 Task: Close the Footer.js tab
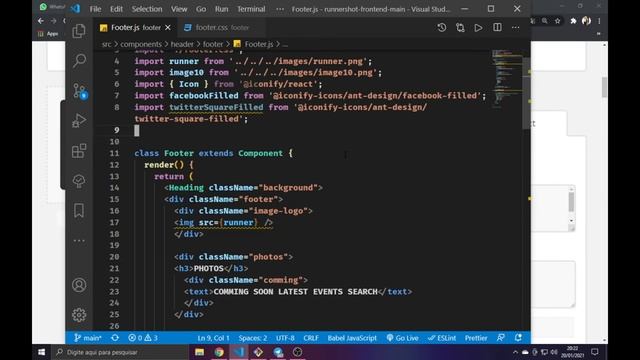168,28
